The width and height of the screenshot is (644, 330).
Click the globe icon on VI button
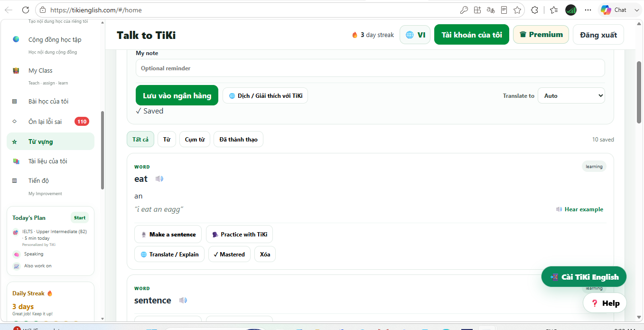pos(410,35)
